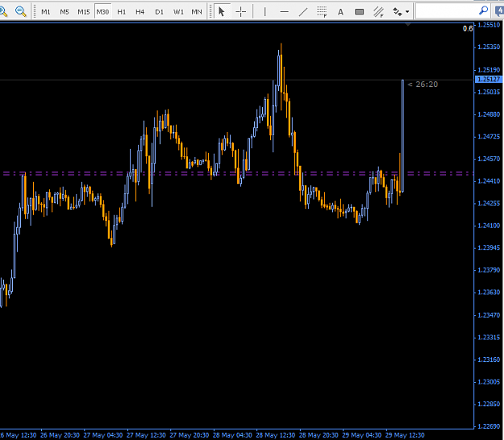Select the Text label tool (A)
The width and height of the screenshot is (504, 440).
[x=340, y=12]
